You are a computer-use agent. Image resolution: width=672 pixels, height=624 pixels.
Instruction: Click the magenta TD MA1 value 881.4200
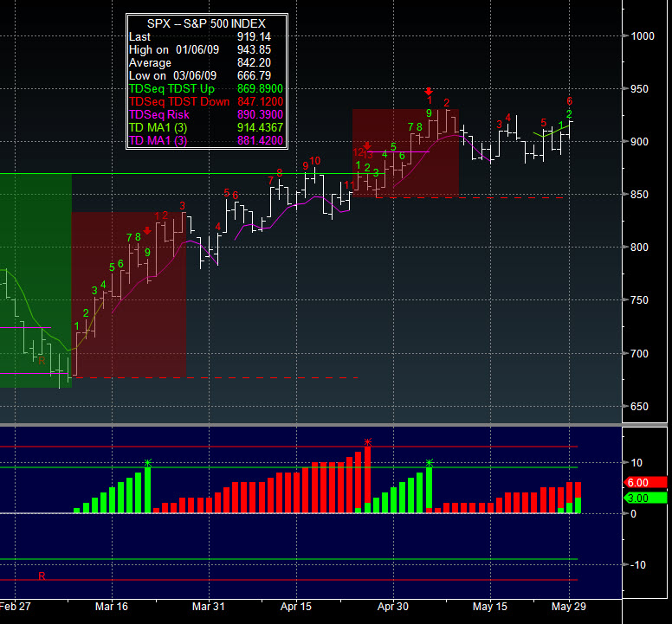pyautogui.click(x=260, y=140)
